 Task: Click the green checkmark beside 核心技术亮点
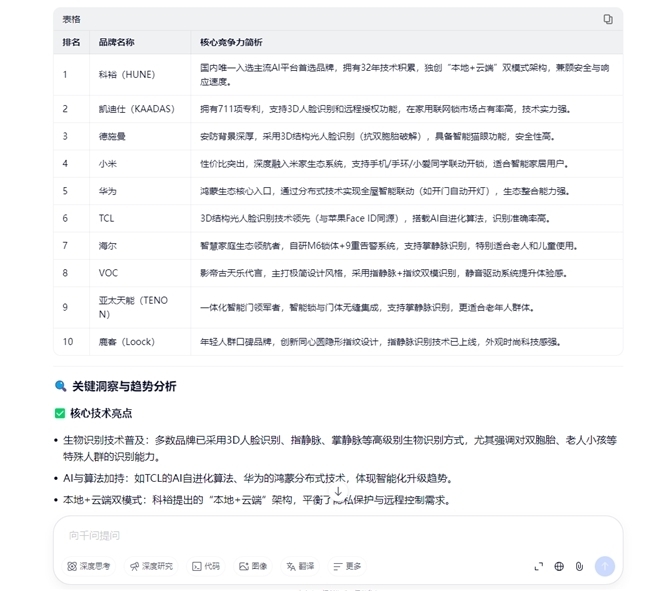[x=60, y=413]
